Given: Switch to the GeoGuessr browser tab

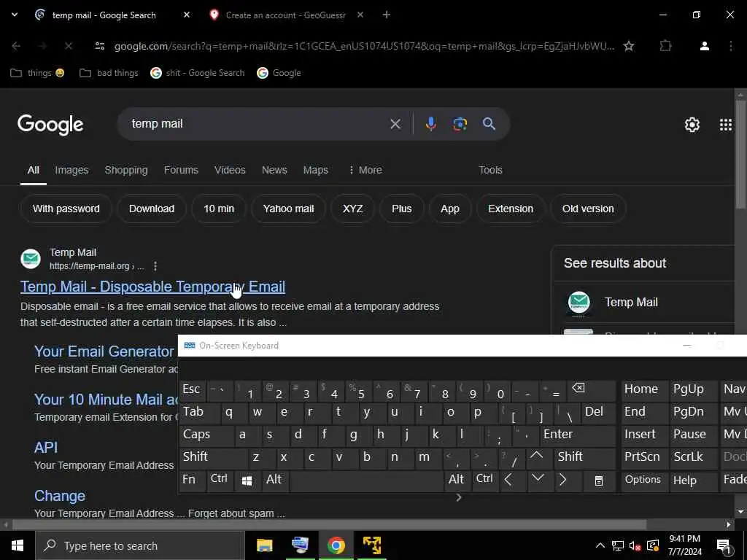Looking at the screenshot, I should coord(285,15).
